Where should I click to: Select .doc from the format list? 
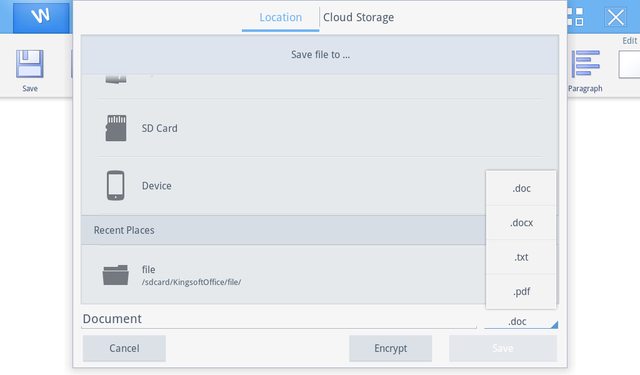tap(521, 189)
